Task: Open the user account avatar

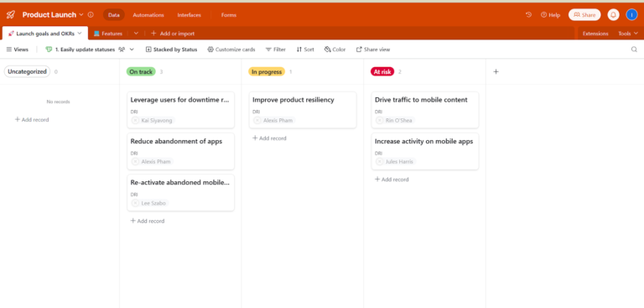Action: point(631,15)
